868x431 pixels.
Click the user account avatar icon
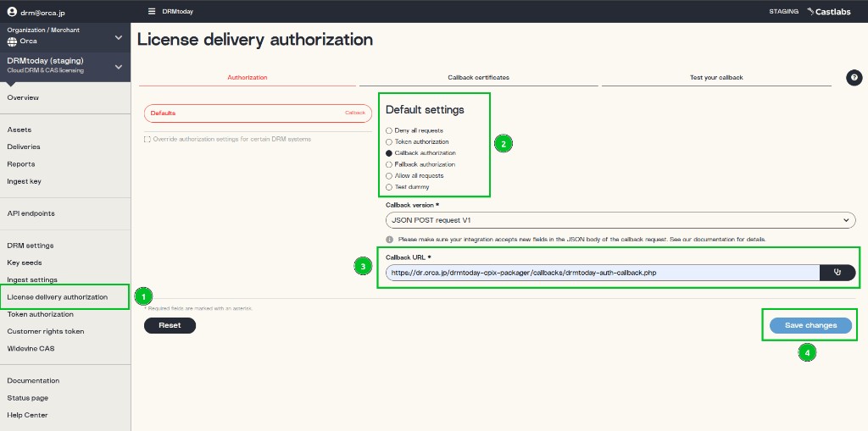pyautogui.click(x=12, y=11)
